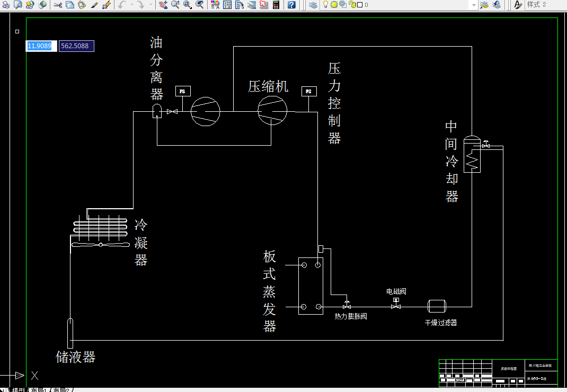The width and height of the screenshot is (567, 392).
Task: Select the right compressor circle symbol
Action: point(272,111)
